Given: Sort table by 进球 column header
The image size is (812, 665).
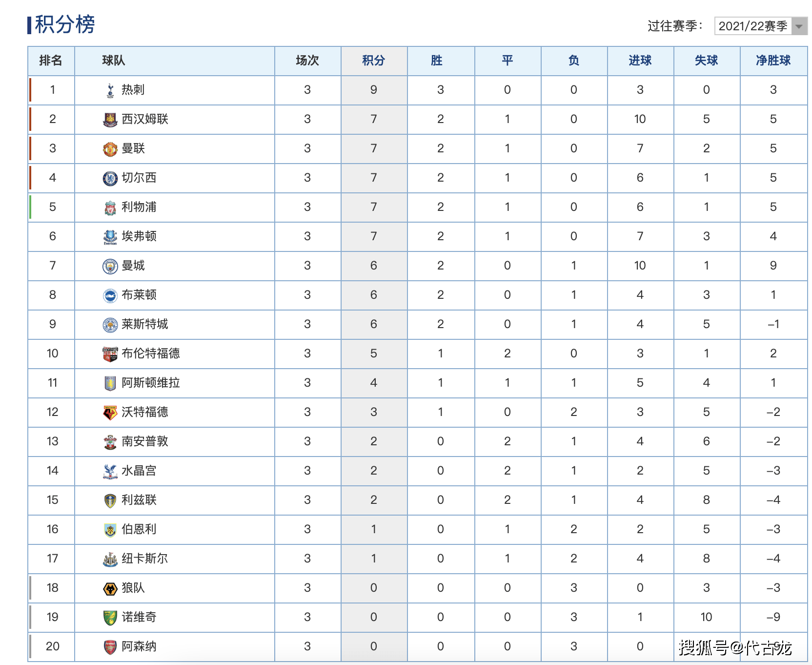Looking at the screenshot, I should pos(640,61).
